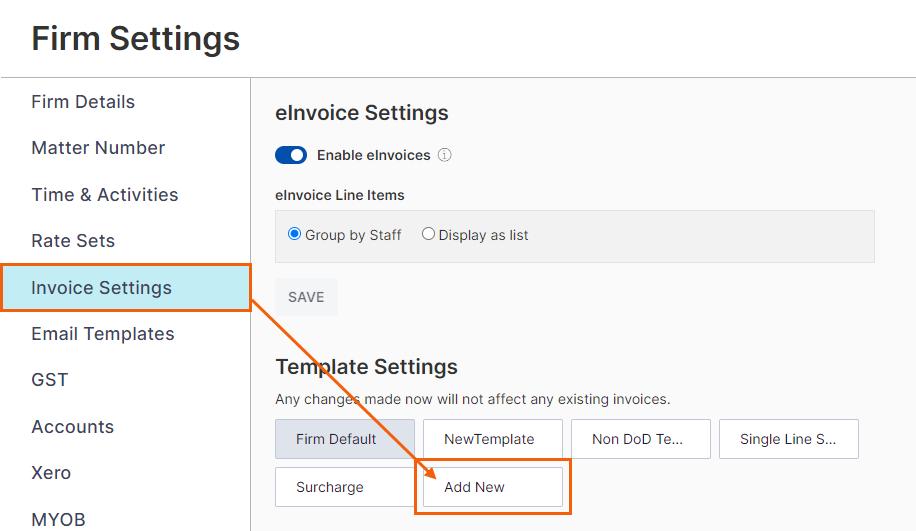Open Matter Number settings
The height and width of the screenshot is (531, 916).
[98, 148]
